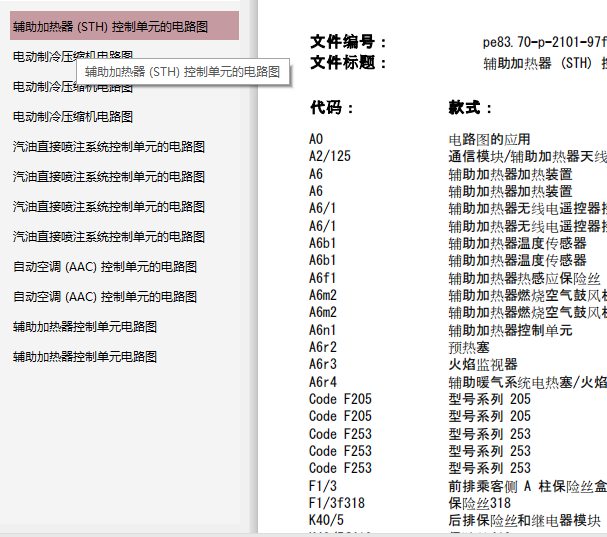Image resolution: width=607 pixels, height=537 pixels.
Task: Click code A6f1
Action: 322,278
